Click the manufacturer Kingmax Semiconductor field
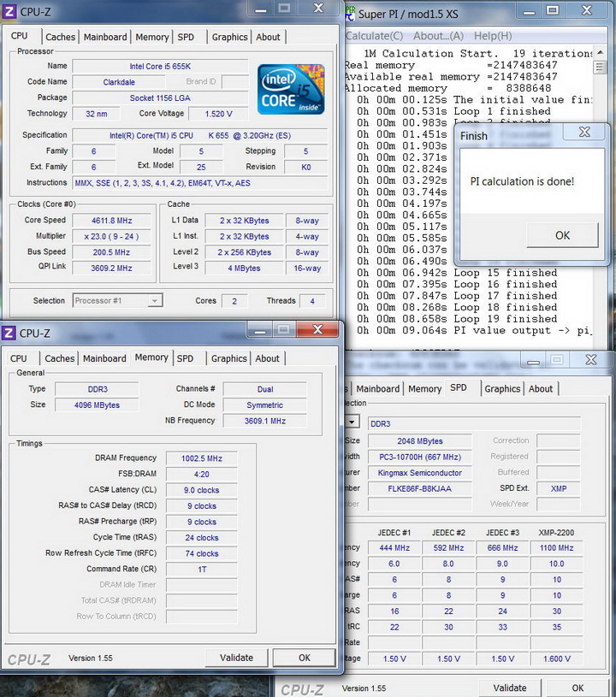Viewport: 616px width, 697px height. pos(420,473)
